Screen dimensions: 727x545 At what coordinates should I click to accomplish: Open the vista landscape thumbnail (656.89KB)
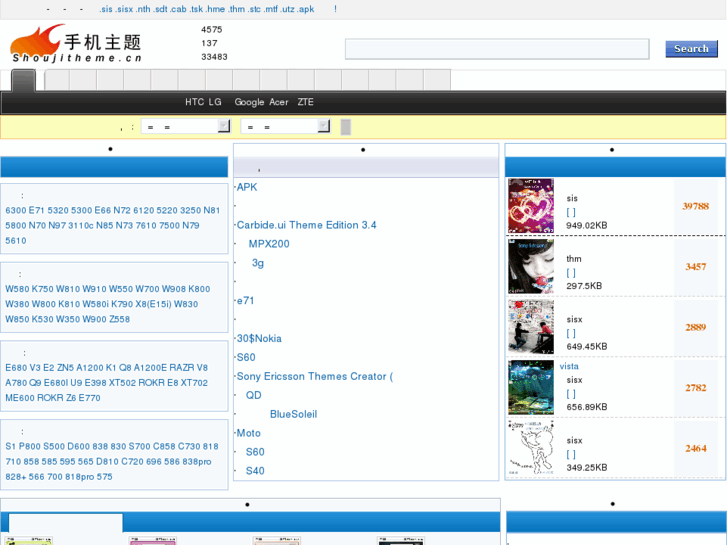tap(531, 387)
